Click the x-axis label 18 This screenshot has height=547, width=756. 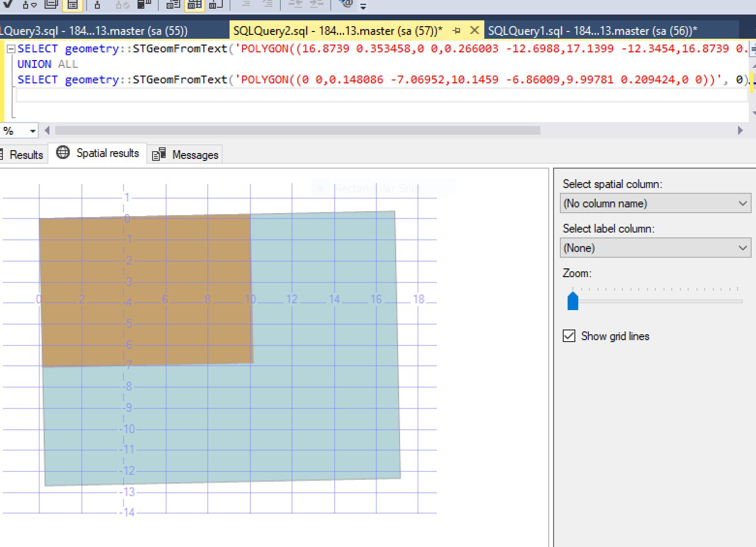click(418, 299)
